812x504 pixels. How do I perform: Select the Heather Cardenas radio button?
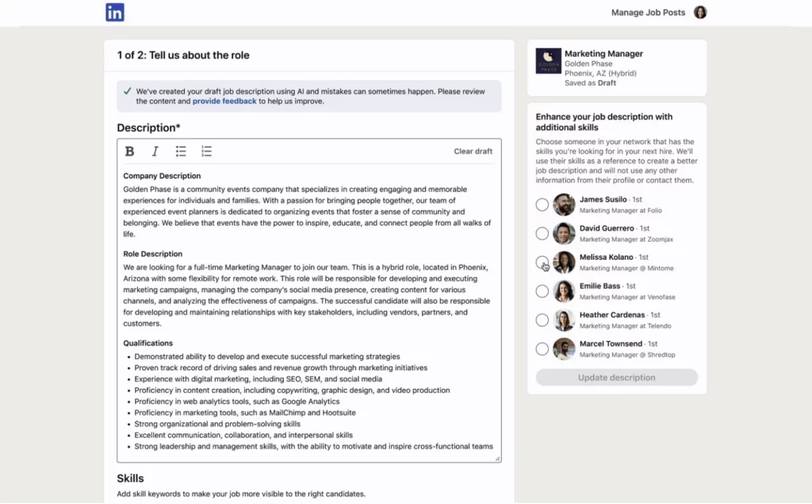coord(542,320)
